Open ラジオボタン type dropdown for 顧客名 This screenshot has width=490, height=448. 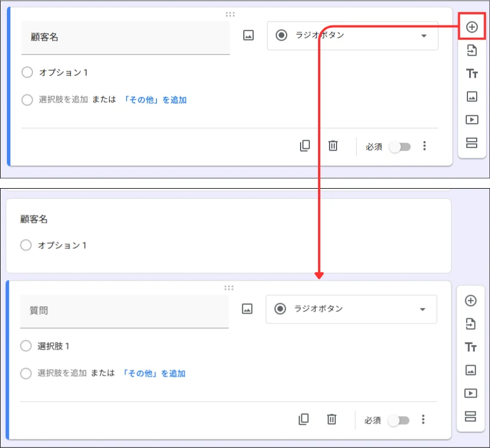coord(353,35)
